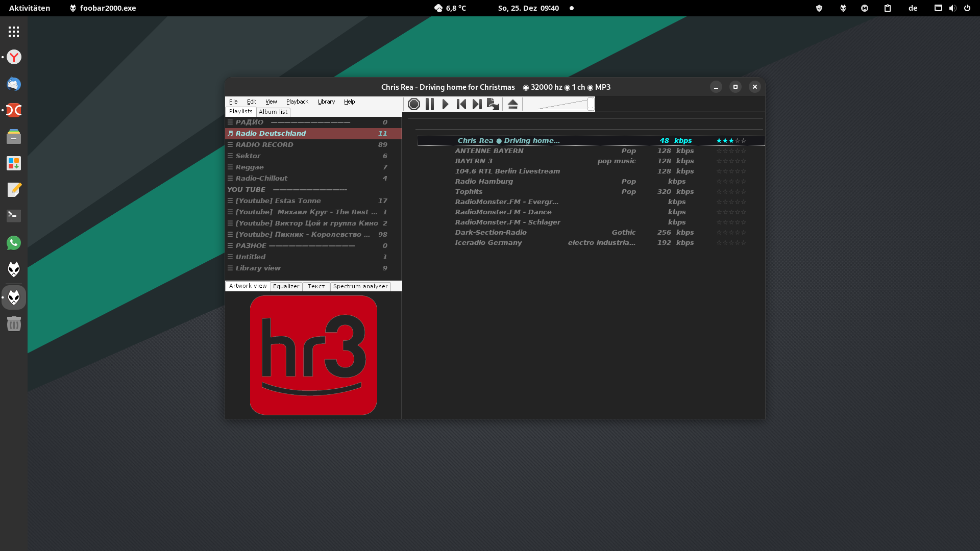
Task: Go to previous track
Action: (x=461, y=104)
